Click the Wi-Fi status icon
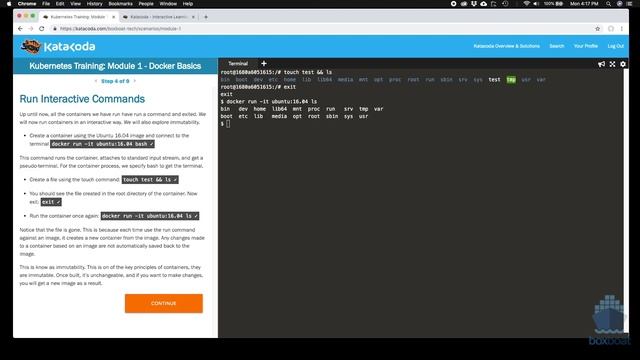The width and height of the screenshot is (640, 360). 527,4
